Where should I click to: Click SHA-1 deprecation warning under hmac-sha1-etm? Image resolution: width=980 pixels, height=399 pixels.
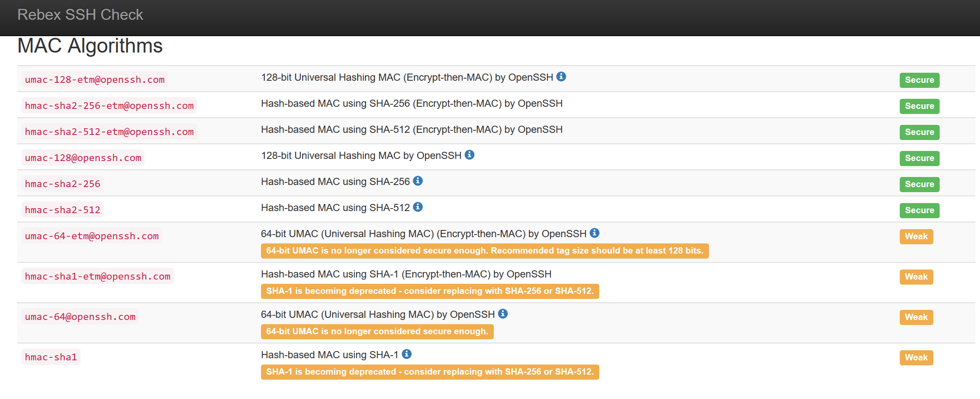tap(430, 291)
